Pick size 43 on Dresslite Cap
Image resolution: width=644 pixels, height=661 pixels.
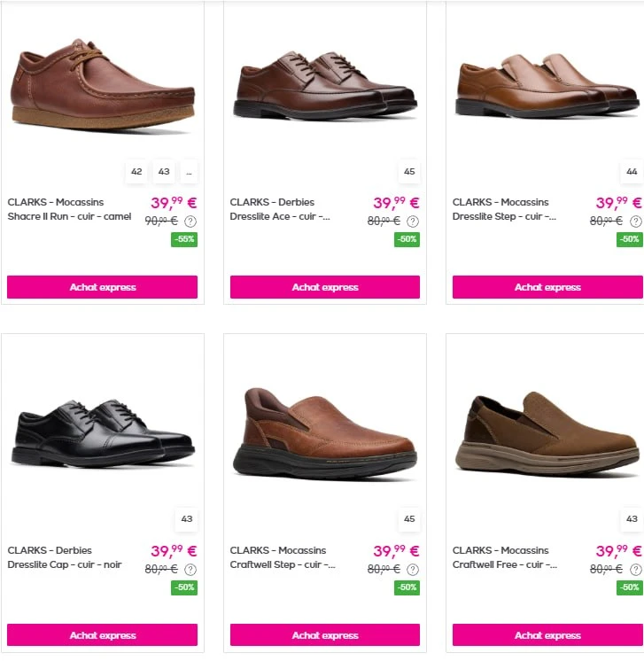click(187, 519)
